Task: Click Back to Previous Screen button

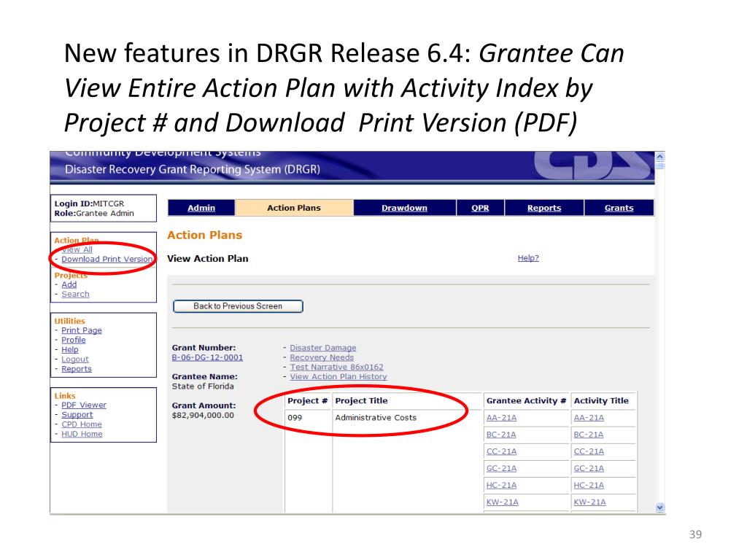Action: click(x=238, y=306)
